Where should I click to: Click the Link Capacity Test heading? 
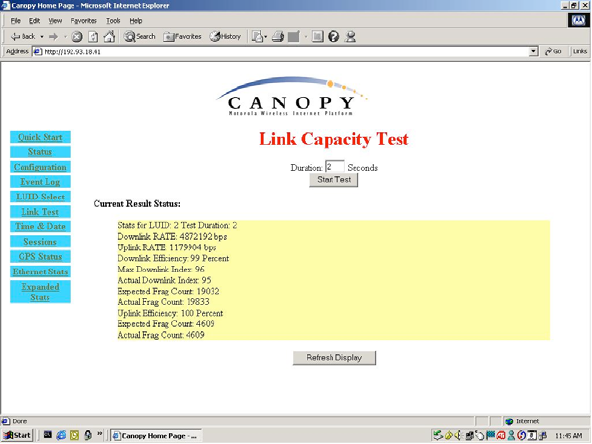click(x=334, y=139)
